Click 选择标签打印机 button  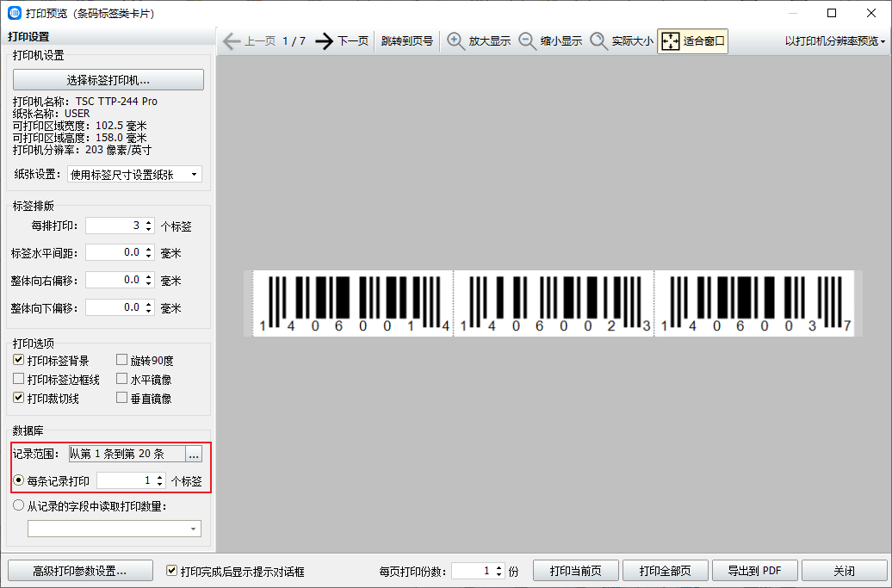click(x=108, y=79)
